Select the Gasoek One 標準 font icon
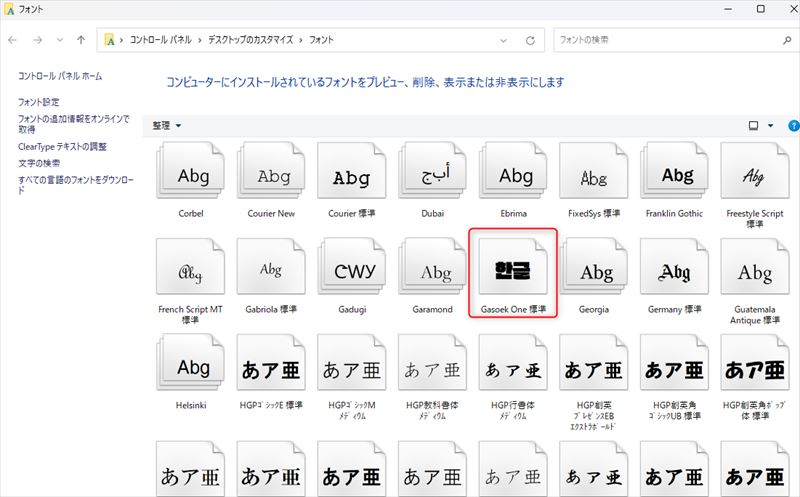 click(513, 266)
